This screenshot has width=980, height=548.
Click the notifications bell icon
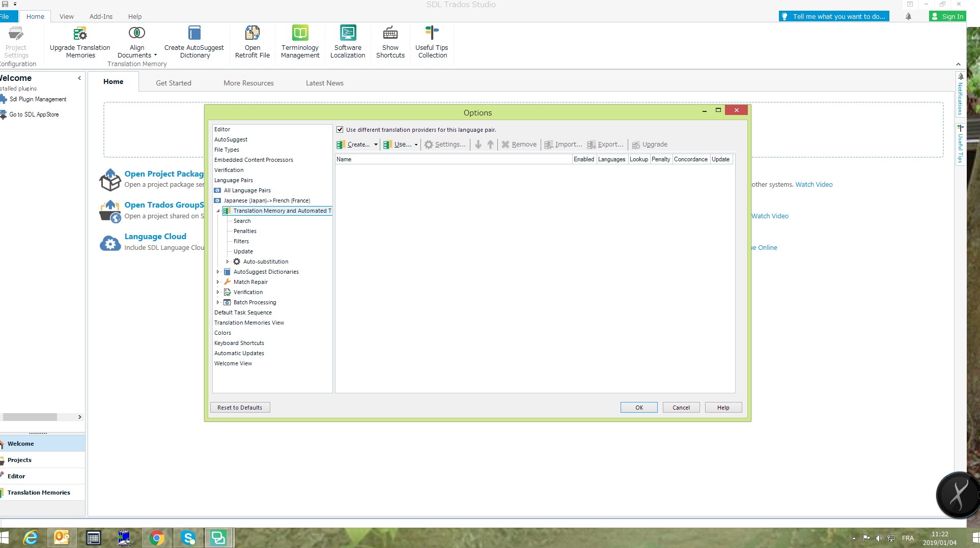908,16
